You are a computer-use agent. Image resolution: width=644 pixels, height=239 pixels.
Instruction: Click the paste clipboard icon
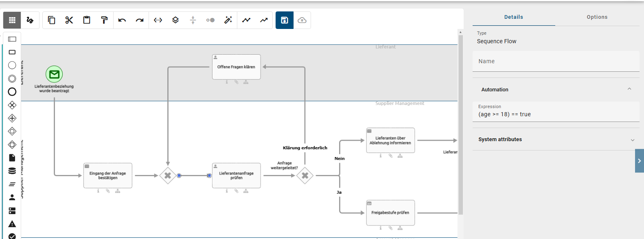(87, 20)
